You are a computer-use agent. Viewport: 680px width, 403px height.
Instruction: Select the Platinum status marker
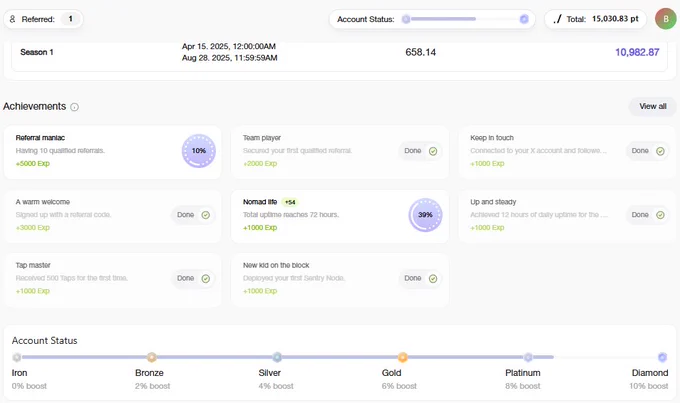tap(528, 357)
